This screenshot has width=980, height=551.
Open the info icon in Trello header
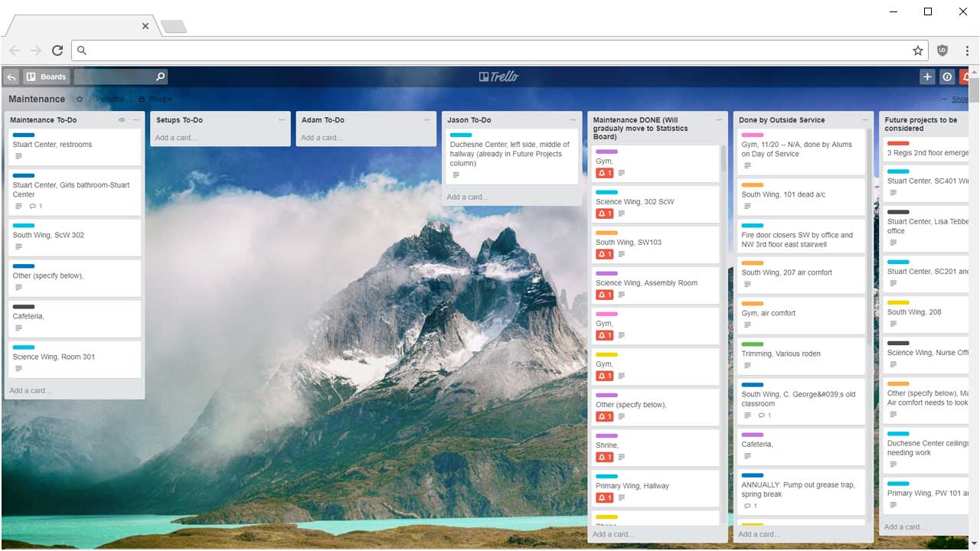point(947,77)
